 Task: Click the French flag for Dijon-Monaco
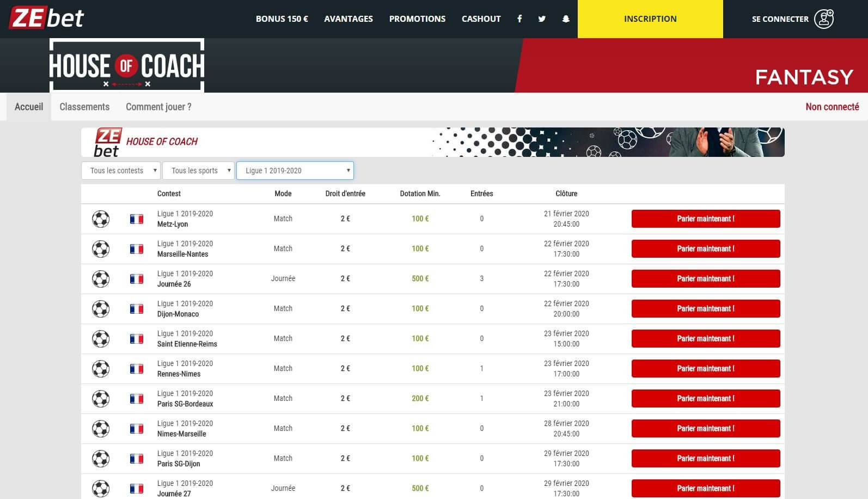[137, 309]
